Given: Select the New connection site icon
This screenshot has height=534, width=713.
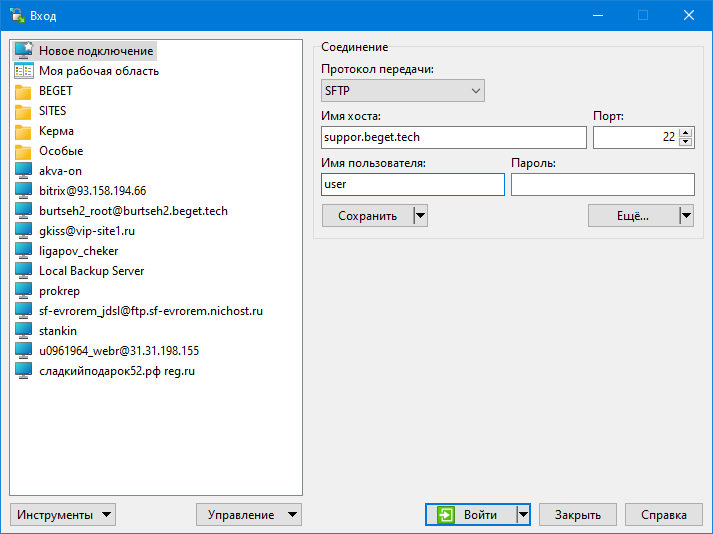Looking at the screenshot, I should click(x=24, y=51).
